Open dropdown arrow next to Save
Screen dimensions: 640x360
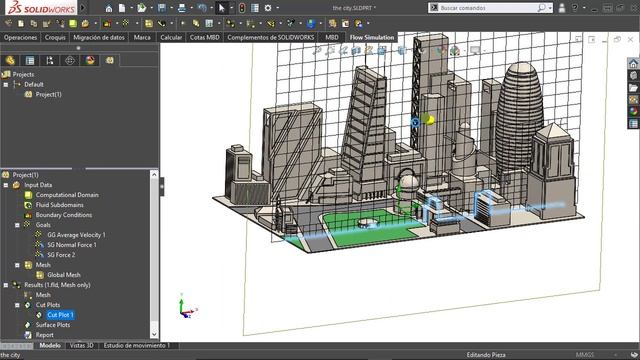pos(171,8)
